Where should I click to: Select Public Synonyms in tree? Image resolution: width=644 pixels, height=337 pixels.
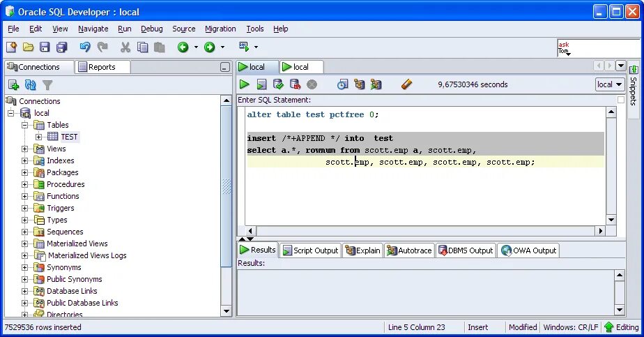(75, 279)
